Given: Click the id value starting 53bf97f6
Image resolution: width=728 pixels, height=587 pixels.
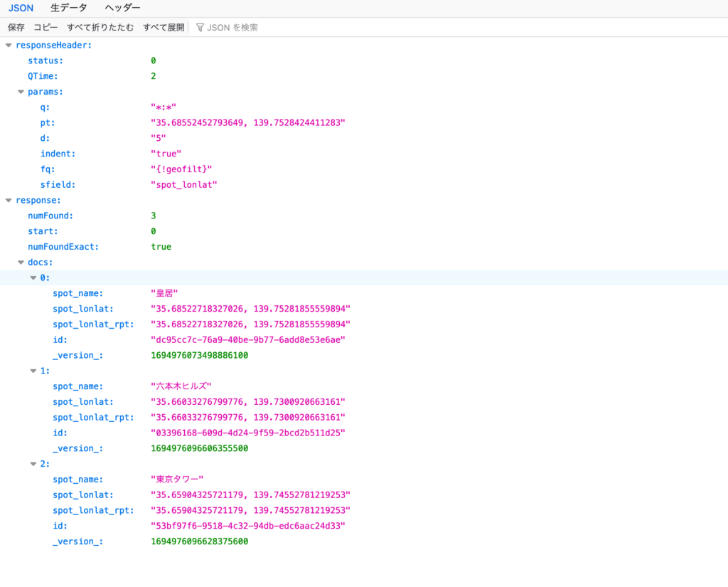Looking at the screenshot, I should (x=248, y=526).
